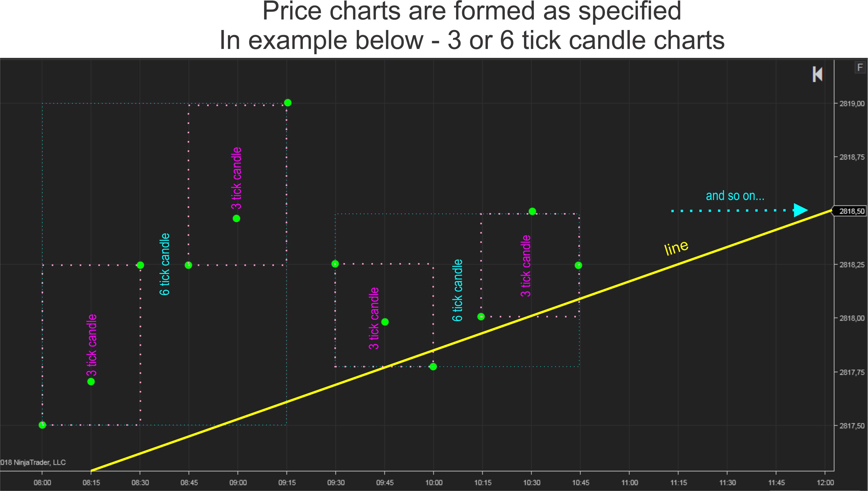Select the green dot at 08:00 start

point(42,425)
